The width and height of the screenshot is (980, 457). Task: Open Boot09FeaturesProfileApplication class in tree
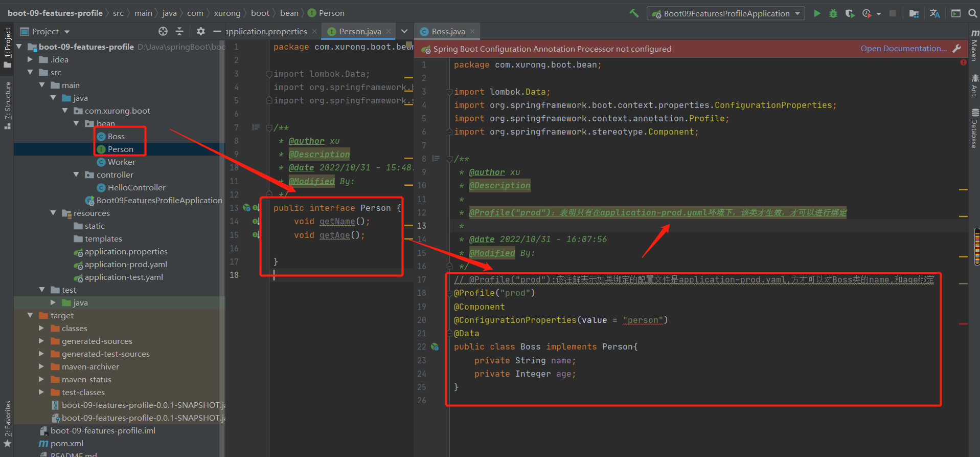click(x=159, y=200)
